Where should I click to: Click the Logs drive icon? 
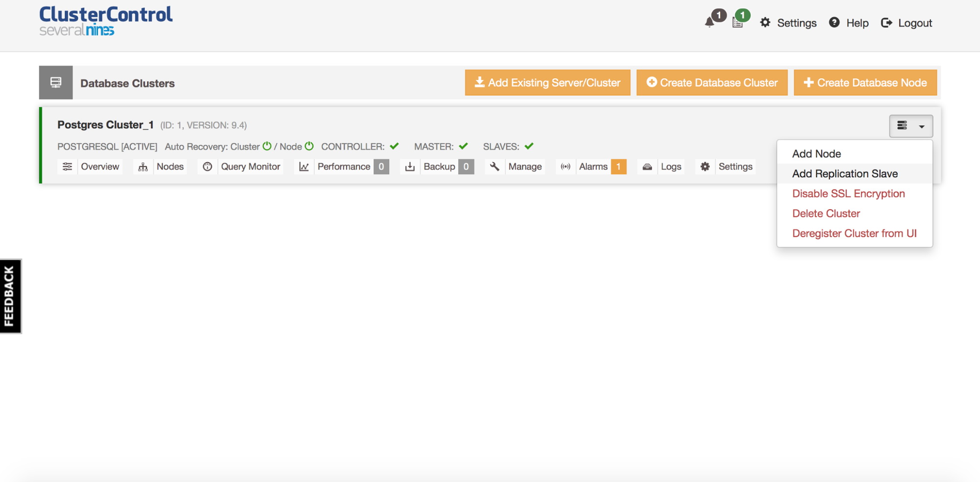(x=647, y=167)
